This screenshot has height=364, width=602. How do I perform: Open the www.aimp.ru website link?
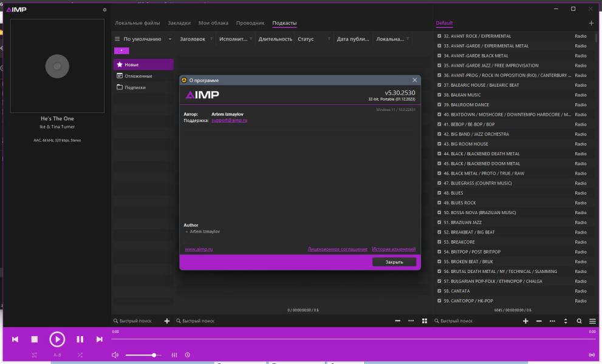(199, 249)
